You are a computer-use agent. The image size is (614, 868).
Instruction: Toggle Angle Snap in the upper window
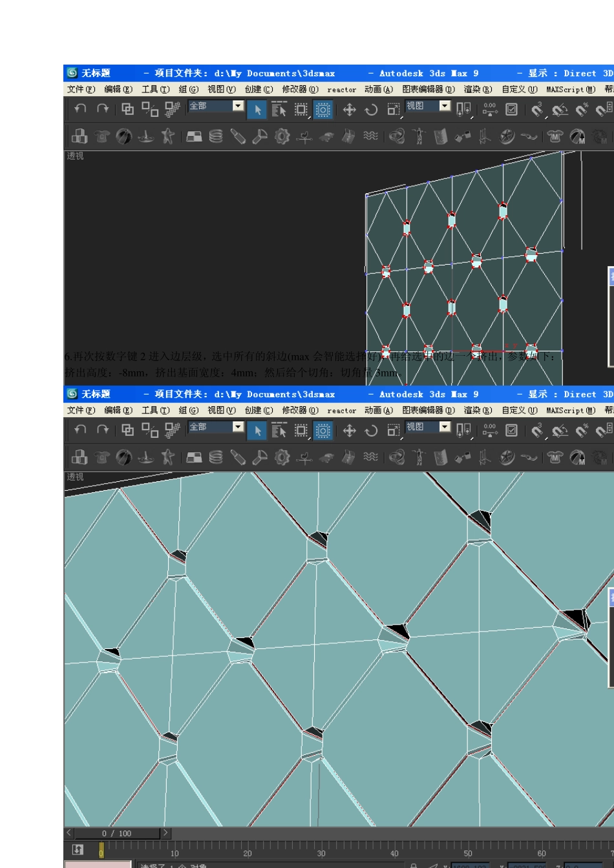560,109
